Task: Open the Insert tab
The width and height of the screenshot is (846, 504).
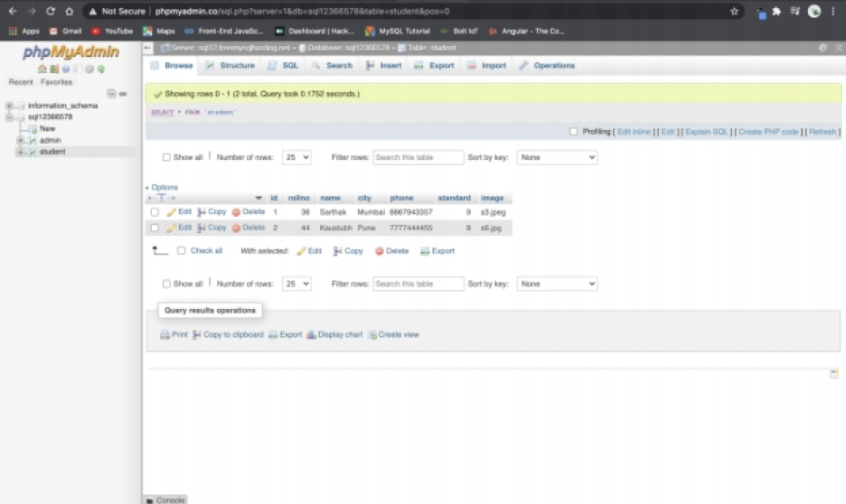Action: [383, 66]
